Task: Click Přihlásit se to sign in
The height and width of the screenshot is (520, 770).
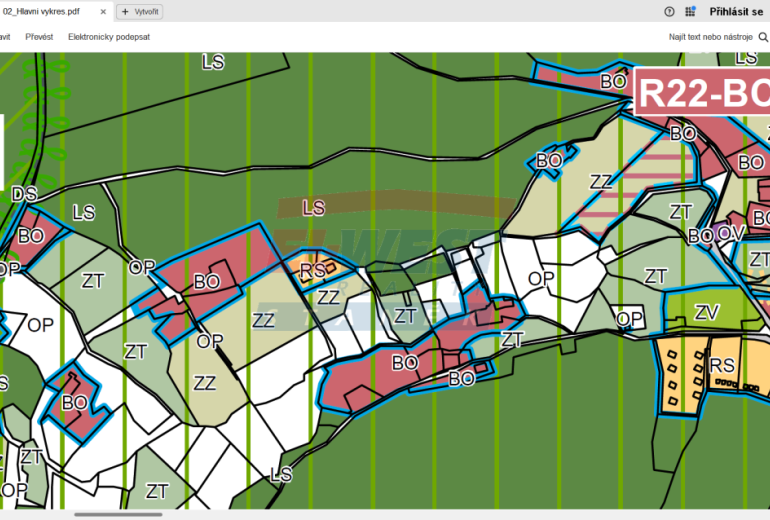Action: [736, 12]
